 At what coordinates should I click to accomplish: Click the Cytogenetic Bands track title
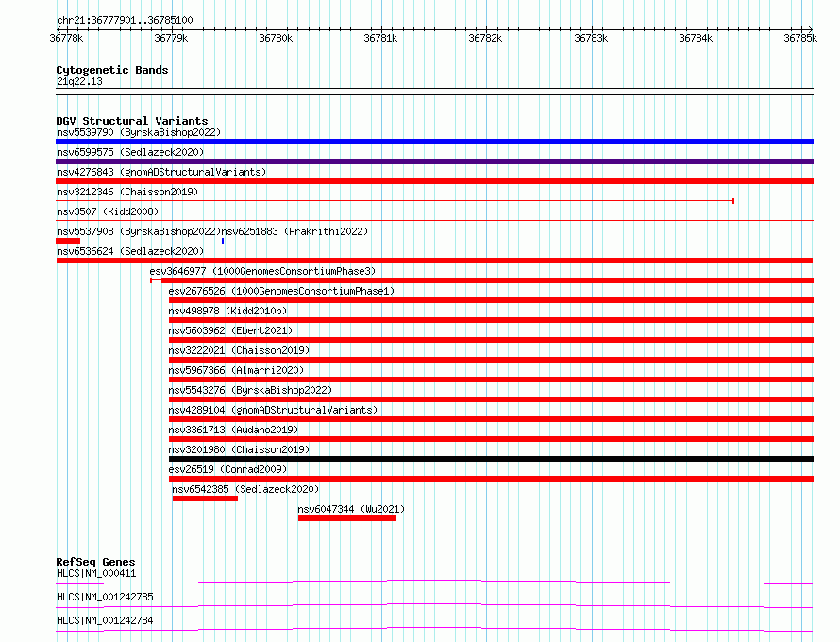(112, 70)
